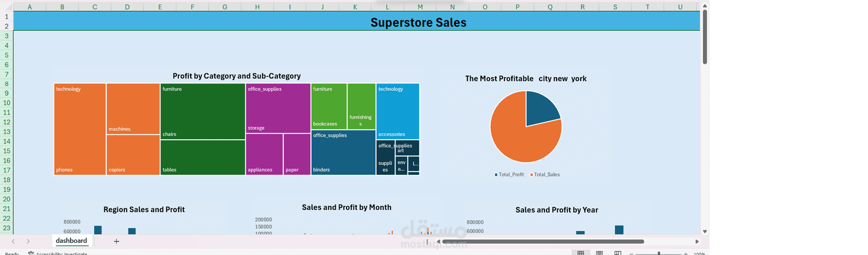Switch to Page Layout view icon
This screenshot has width=868, height=255.
599,253
